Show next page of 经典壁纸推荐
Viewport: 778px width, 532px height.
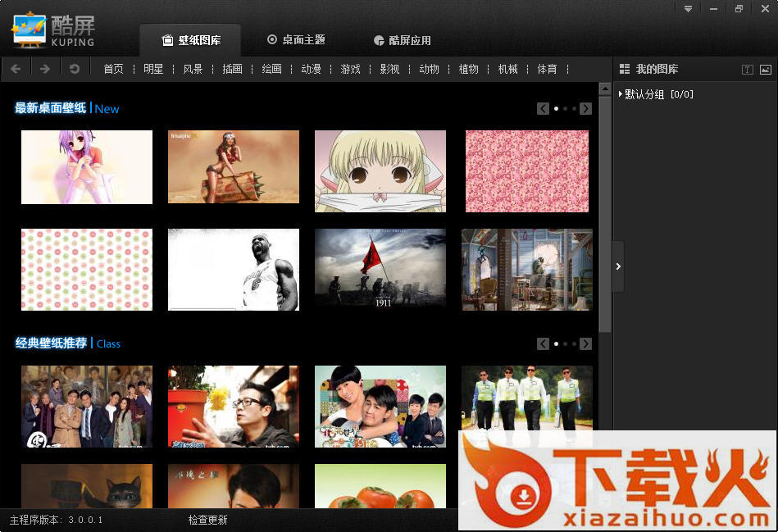(585, 343)
